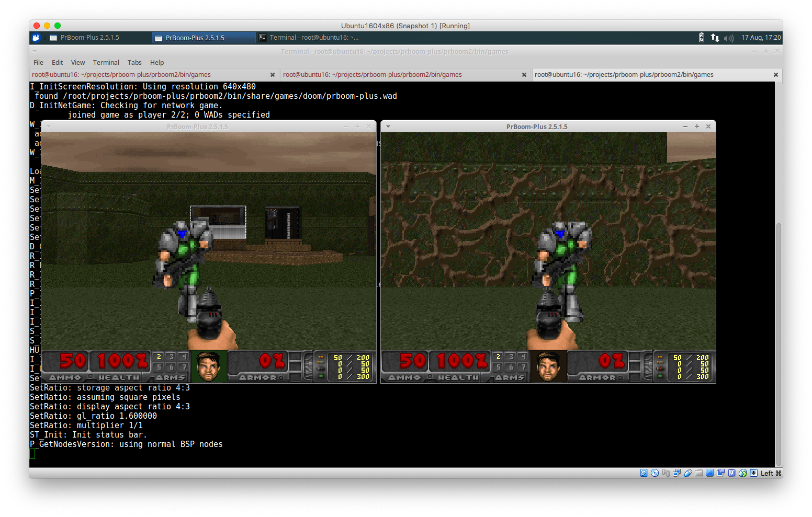The image size is (812, 517).
Task: Click VirtualBox network adapters status icon
Action: 676,473
